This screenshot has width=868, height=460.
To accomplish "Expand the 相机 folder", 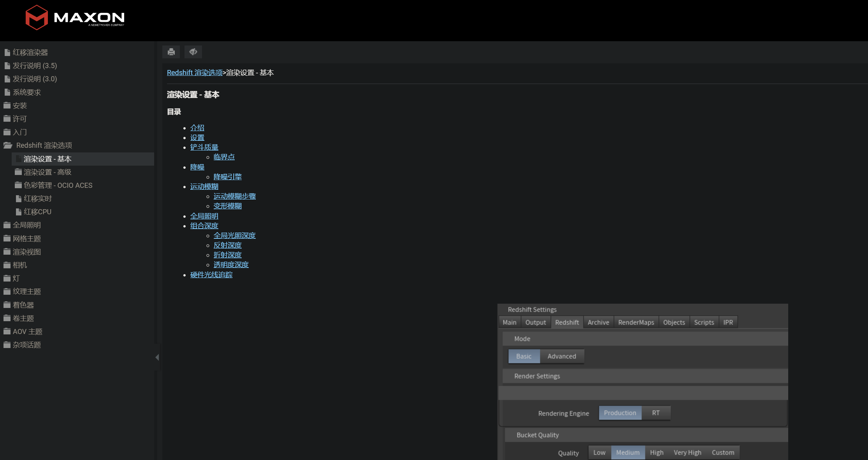I will (x=20, y=265).
